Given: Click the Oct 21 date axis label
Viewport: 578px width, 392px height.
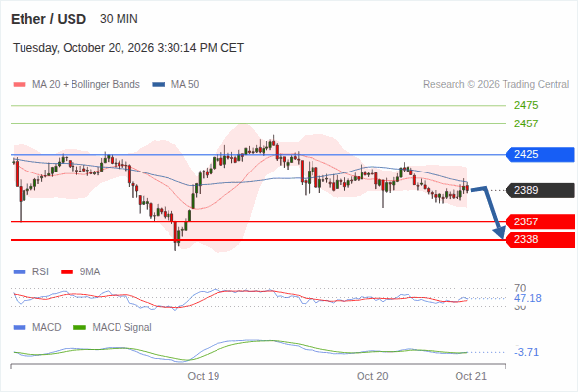Looking at the screenshot, I should 471,376.
